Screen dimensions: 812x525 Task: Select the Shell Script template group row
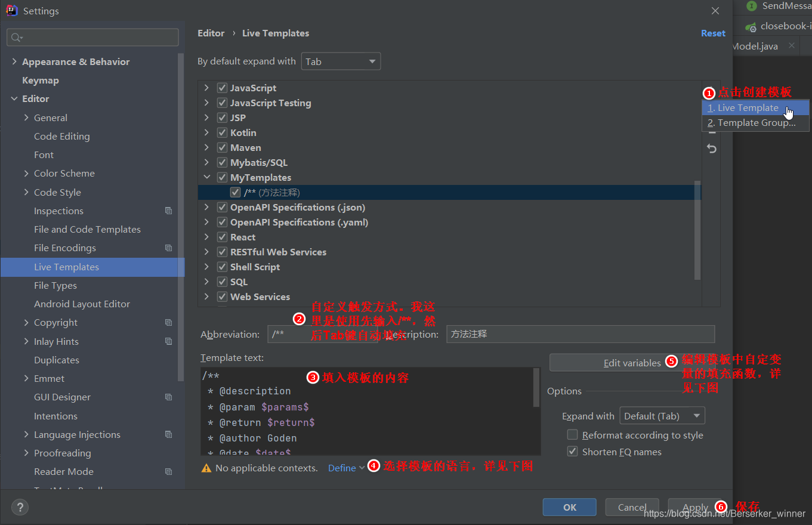coord(449,267)
